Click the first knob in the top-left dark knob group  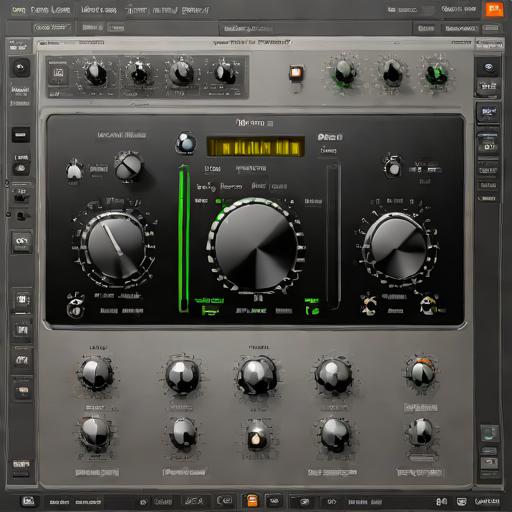(96, 73)
